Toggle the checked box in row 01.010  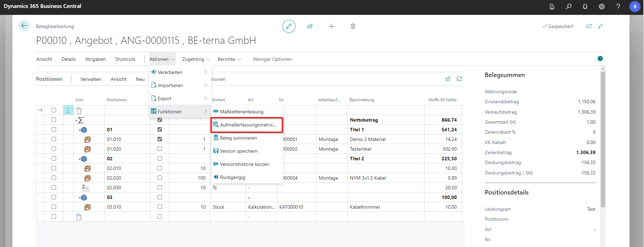coord(160,139)
